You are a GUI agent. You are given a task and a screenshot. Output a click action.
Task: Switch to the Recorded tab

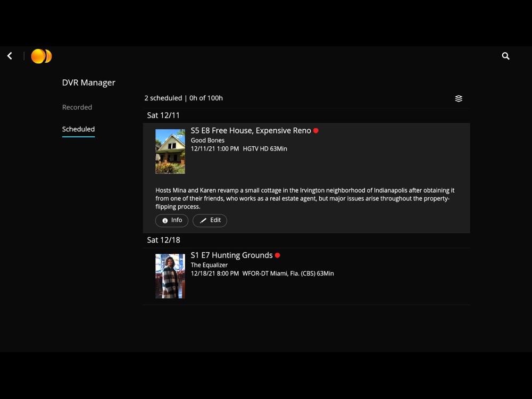[x=77, y=107]
